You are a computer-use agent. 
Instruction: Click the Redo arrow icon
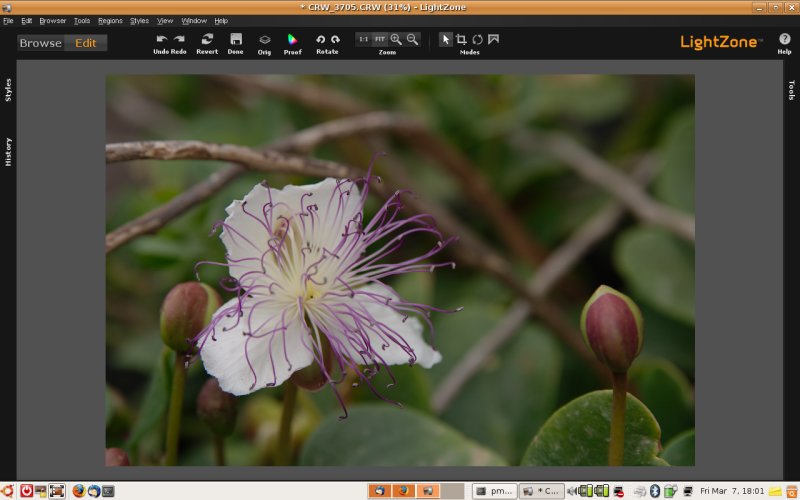pyautogui.click(x=179, y=39)
